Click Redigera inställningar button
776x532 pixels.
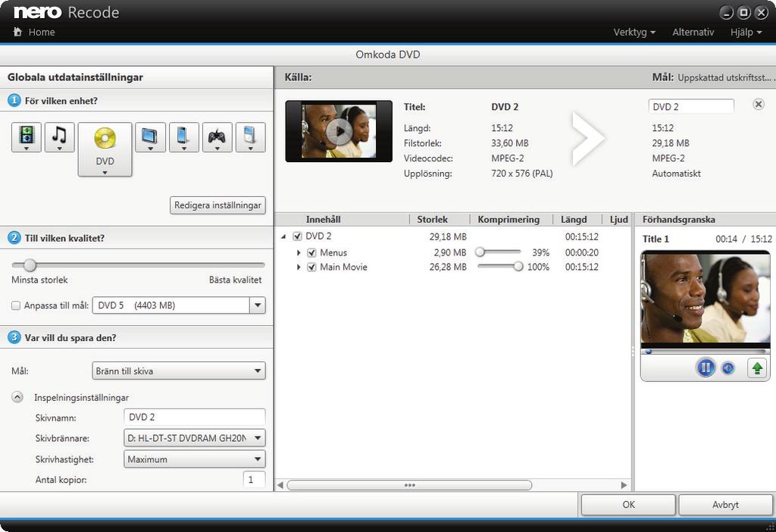(217, 205)
